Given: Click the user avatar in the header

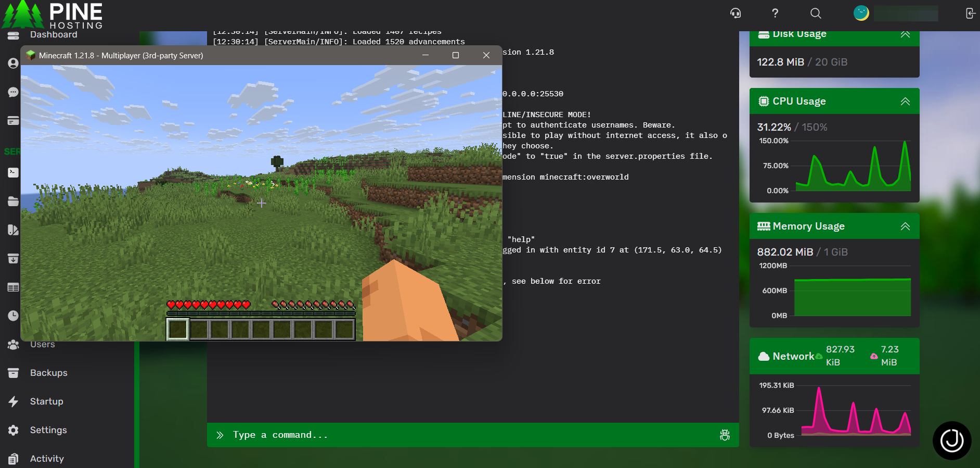Looking at the screenshot, I should click(861, 13).
